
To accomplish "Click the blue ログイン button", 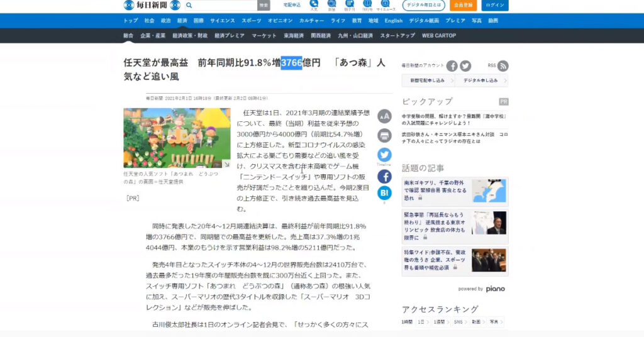I will tap(495, 5).
